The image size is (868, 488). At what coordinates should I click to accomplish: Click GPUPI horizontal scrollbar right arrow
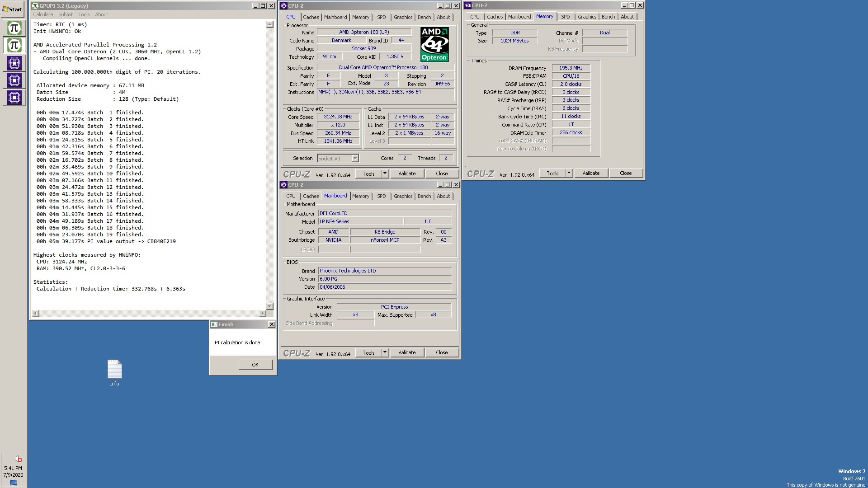[262, 313]
